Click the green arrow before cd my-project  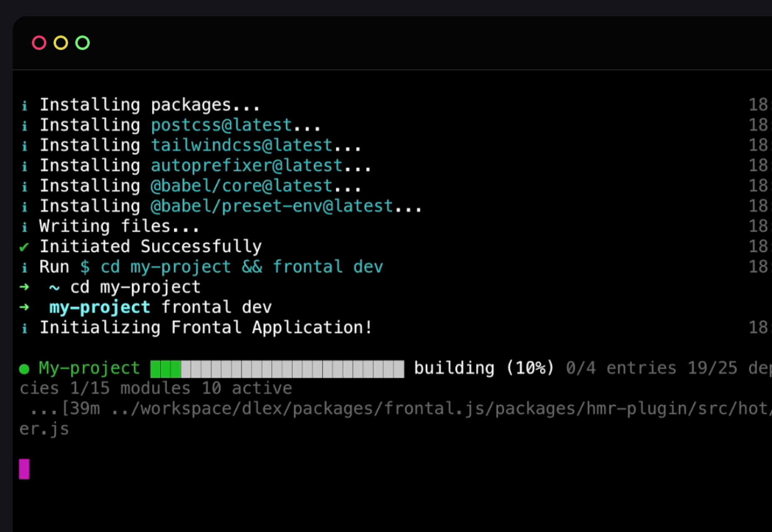coord(25,287)
